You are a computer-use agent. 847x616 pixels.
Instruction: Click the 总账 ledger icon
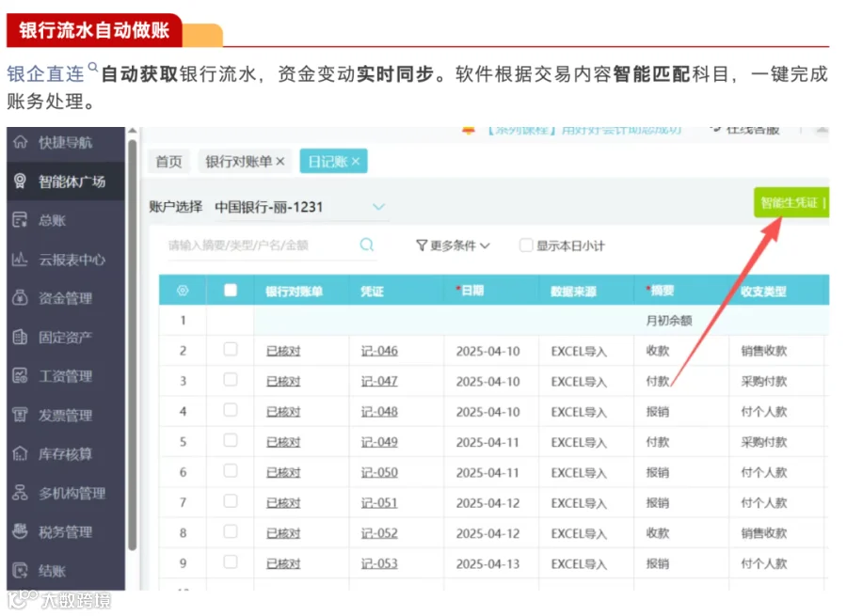pyautogui.click(x=20, y=220)
